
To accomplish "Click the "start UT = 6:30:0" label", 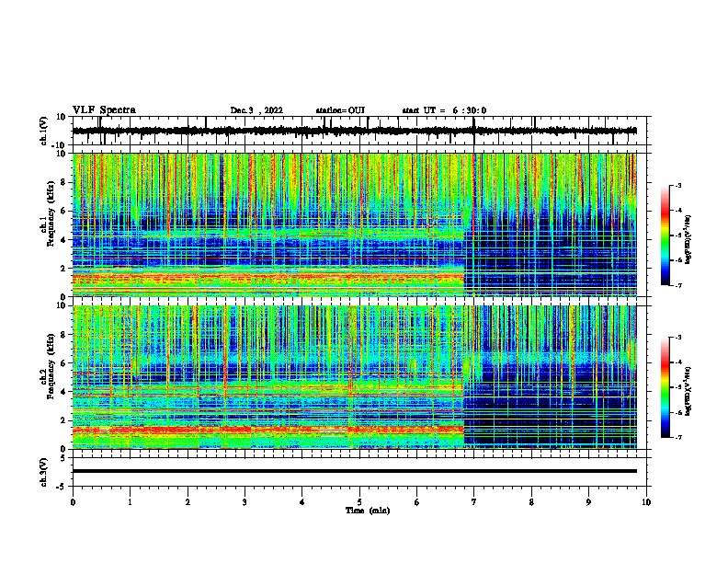I will point(444,110).
